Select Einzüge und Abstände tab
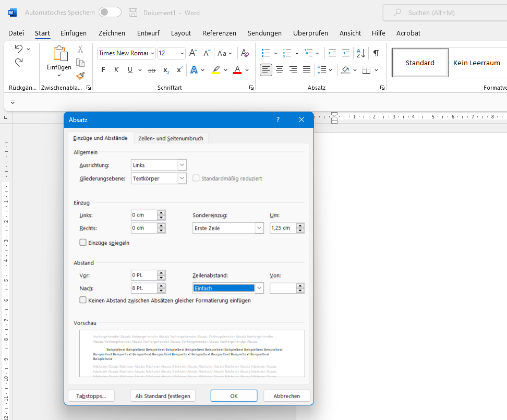507x420 pixels. pyautogui.click(x=100, y=138)
